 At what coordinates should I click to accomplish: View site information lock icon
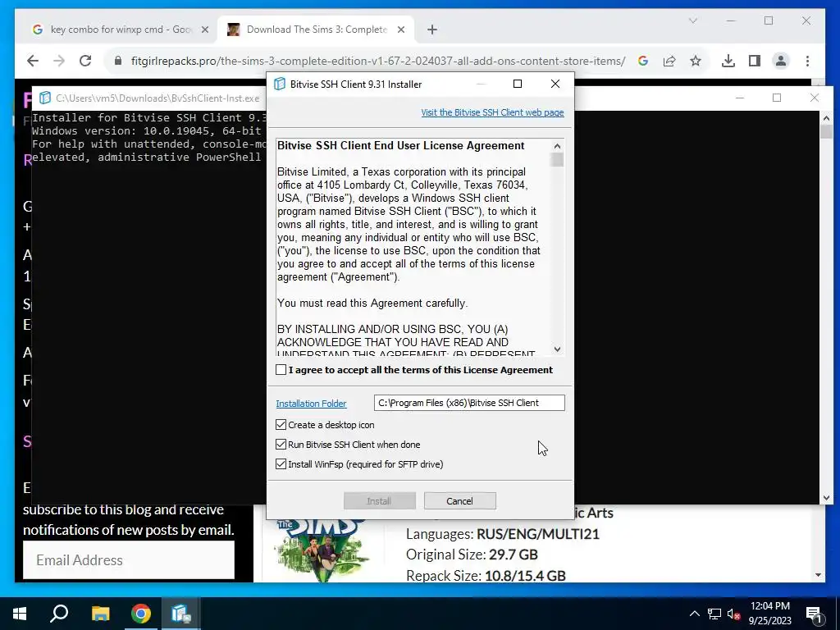coord(118,61)
